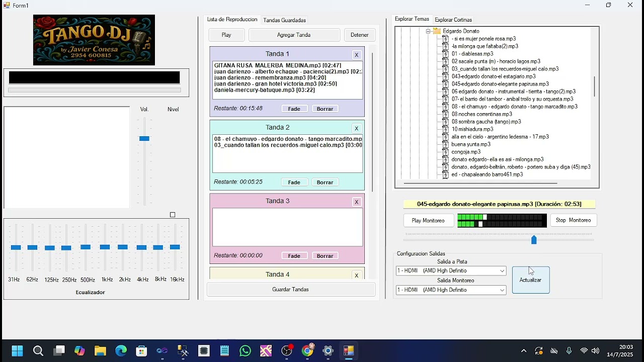Screen dimensions: 644x362
Task: Open Google Chrome from taskbar
Action: click(308, 351)
